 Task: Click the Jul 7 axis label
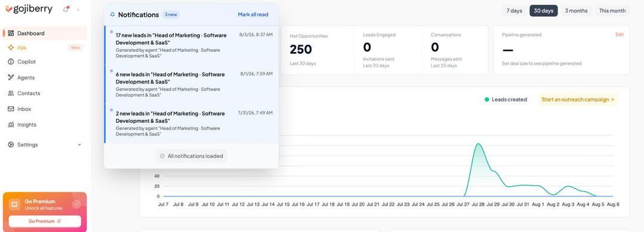click(x=163, y=204)
